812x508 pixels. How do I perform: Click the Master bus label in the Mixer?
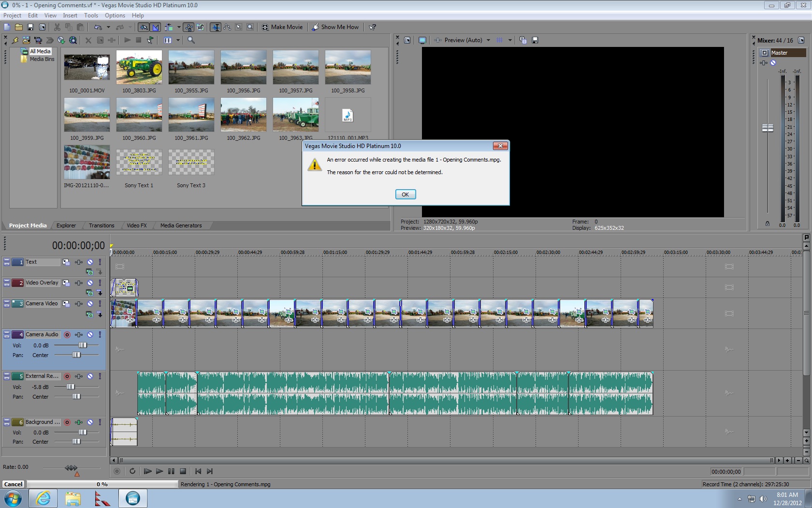coord(788,53)
